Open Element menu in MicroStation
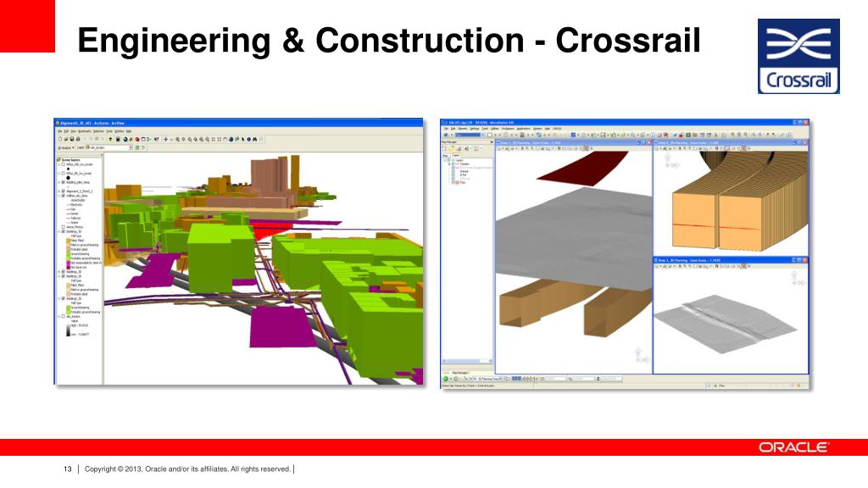868x488 pixels. pos(462,129)
